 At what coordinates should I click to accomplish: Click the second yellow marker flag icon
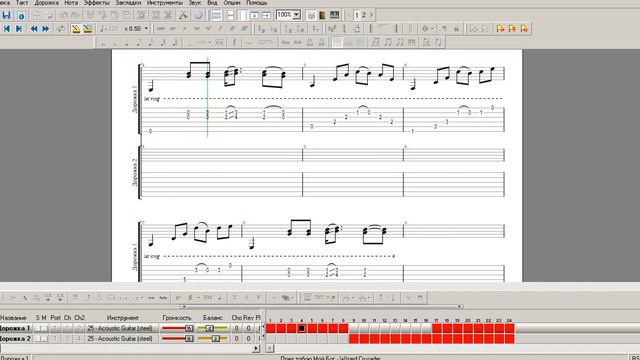512,29
